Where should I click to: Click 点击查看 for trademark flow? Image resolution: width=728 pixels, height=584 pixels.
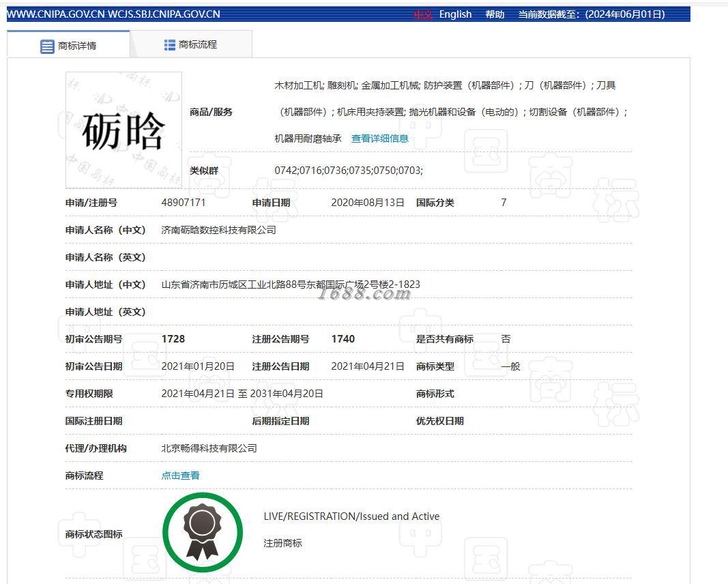[x=181, y=476]
